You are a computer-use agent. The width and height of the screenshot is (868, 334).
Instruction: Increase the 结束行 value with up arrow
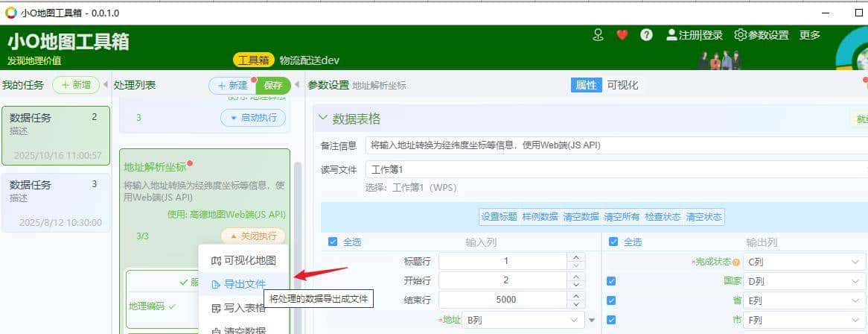click(x=576, y=296)
